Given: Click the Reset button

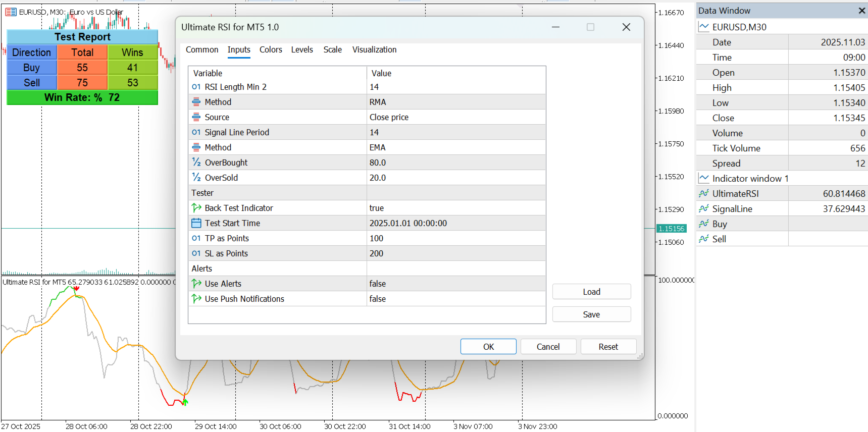Looking at the screenshot, I should [608, 347].
